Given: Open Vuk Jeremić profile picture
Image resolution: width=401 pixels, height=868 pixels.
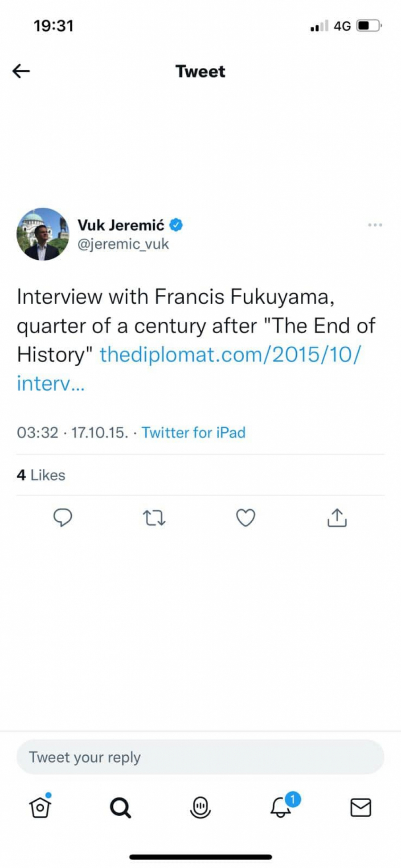Looking at the screenshot, I should coord(43,234).
